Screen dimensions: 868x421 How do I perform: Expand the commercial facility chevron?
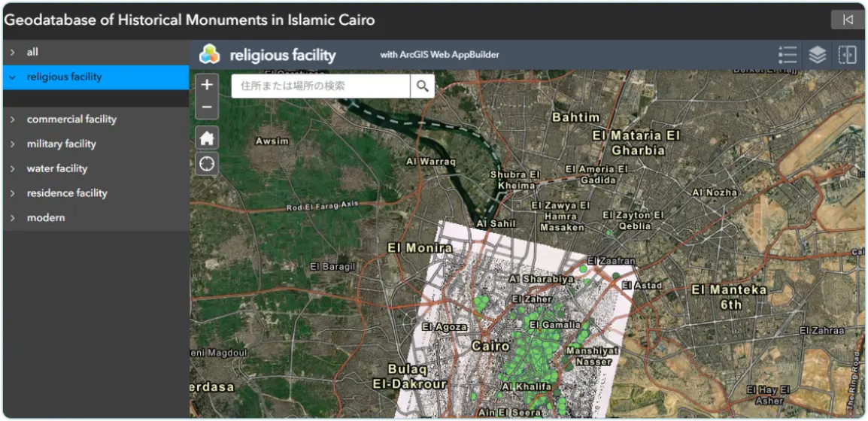point(13,120)
